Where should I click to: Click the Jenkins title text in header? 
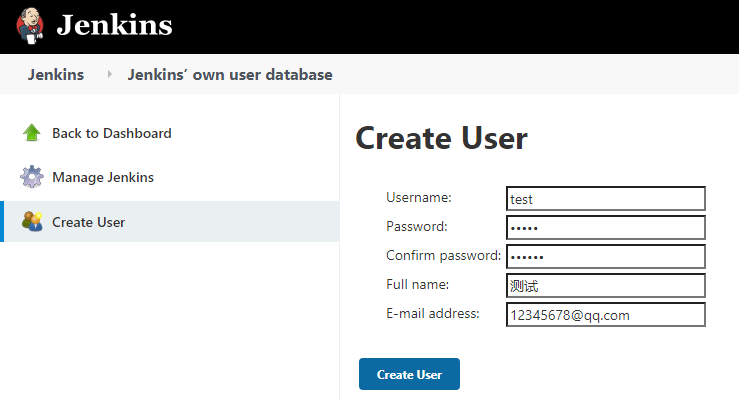point(115,25)
